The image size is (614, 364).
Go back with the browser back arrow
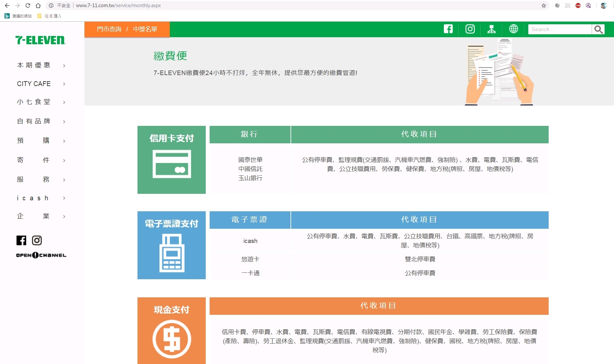point(7,6)
